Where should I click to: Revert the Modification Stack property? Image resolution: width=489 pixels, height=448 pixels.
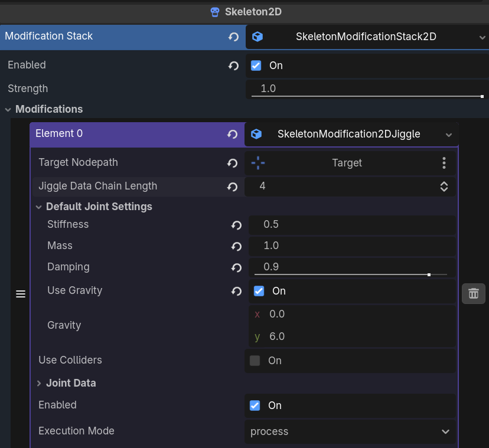[x=233, y=37]
